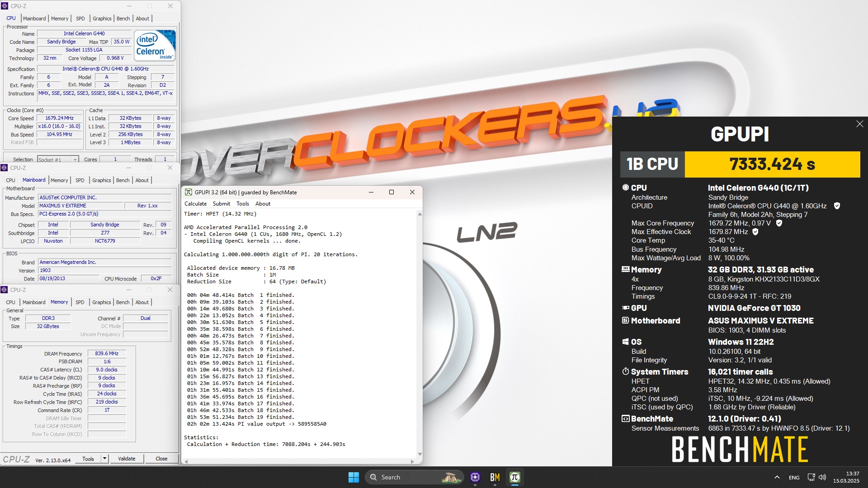The height and width of the screenshot is (488, 868).
Task: Click CPU-Z icon in top window title
Action: point(5,6)
